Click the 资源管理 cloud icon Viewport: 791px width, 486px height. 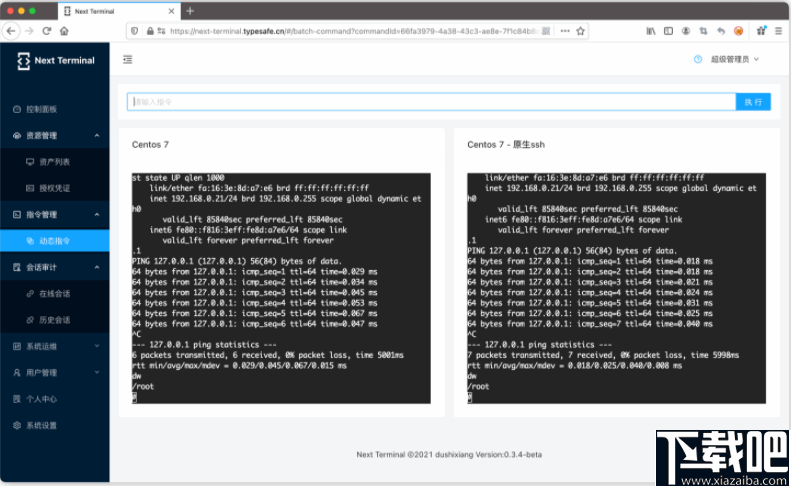click(x=17, y=135)
